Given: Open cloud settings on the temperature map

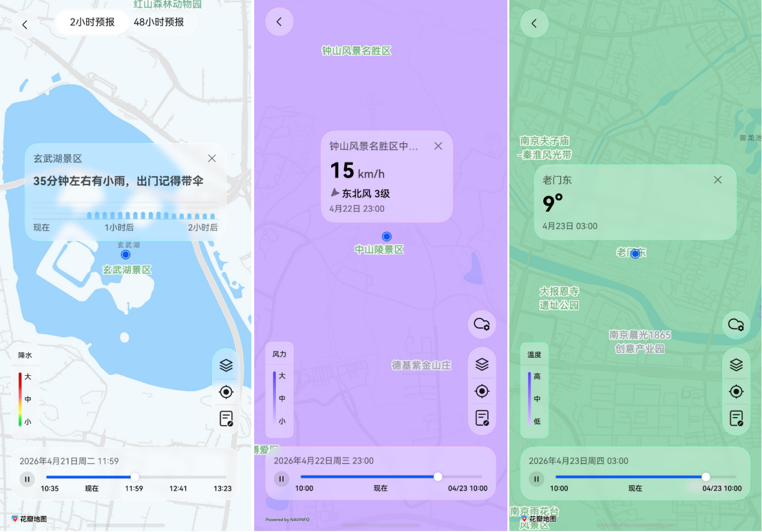Looking at the screenshot, I should (736, 325).
